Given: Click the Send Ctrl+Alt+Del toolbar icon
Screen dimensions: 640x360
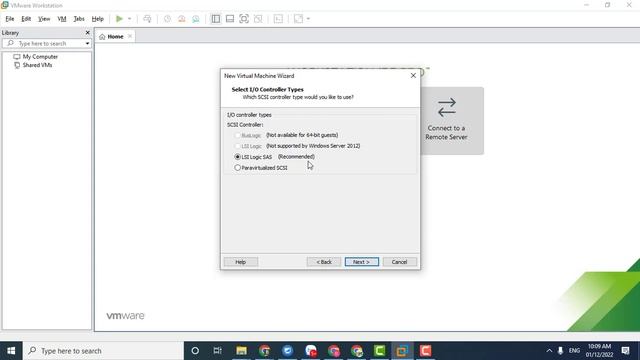Looking at the screenshot, I should [x=147, y=19].
